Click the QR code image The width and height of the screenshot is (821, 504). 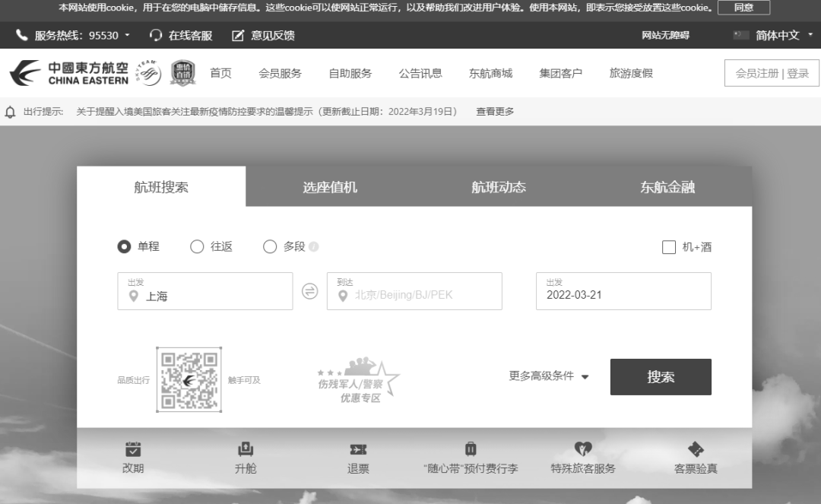pos(189,379)
